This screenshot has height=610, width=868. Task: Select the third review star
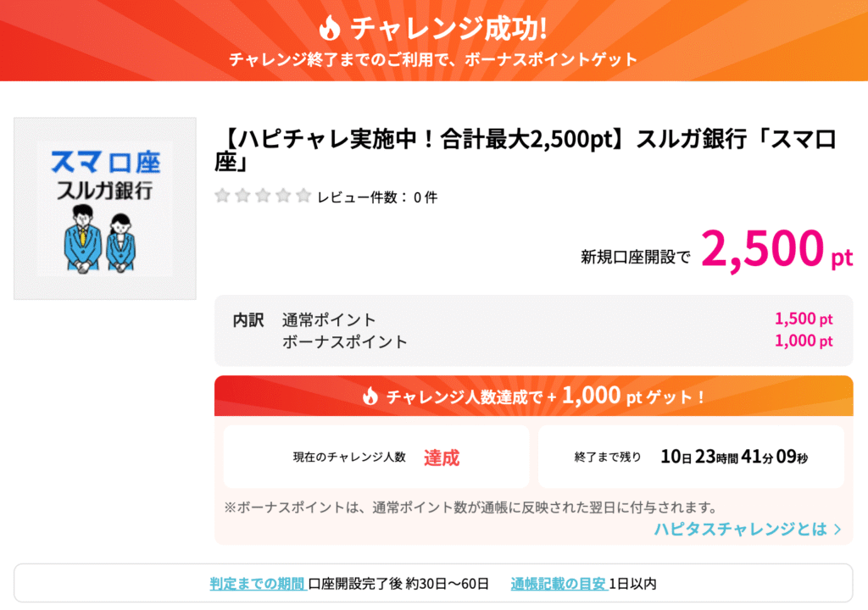[x=263, y=196]
